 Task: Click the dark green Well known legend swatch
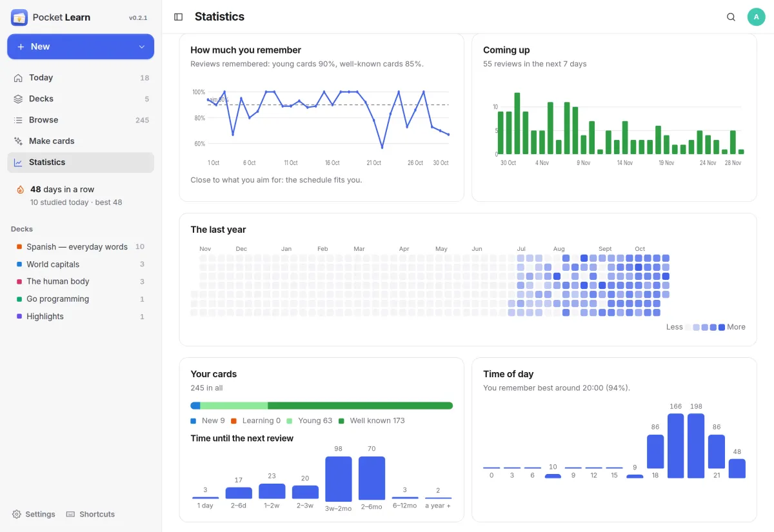point(341,420)
